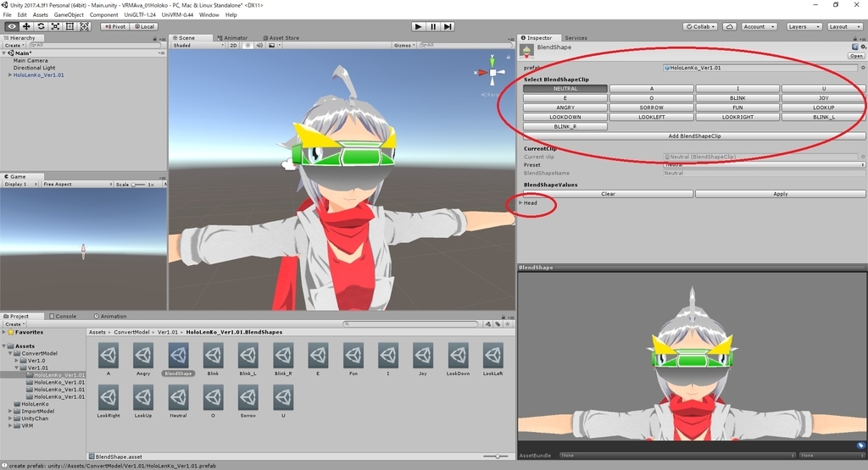Select the Move tool
The height and width of the screenshot is (470, 868).
[26, 26]
